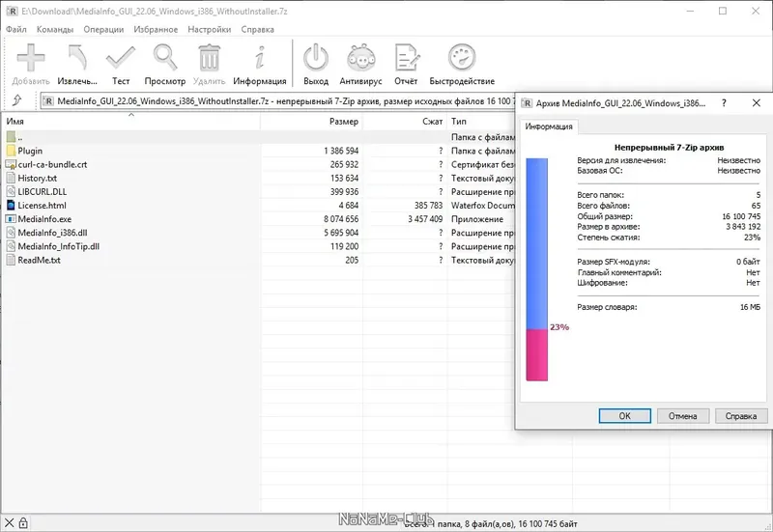Sort the list by Тип column header
This screenshot has height=532, width=773.
pyautogui.click(x=480, y=122)
